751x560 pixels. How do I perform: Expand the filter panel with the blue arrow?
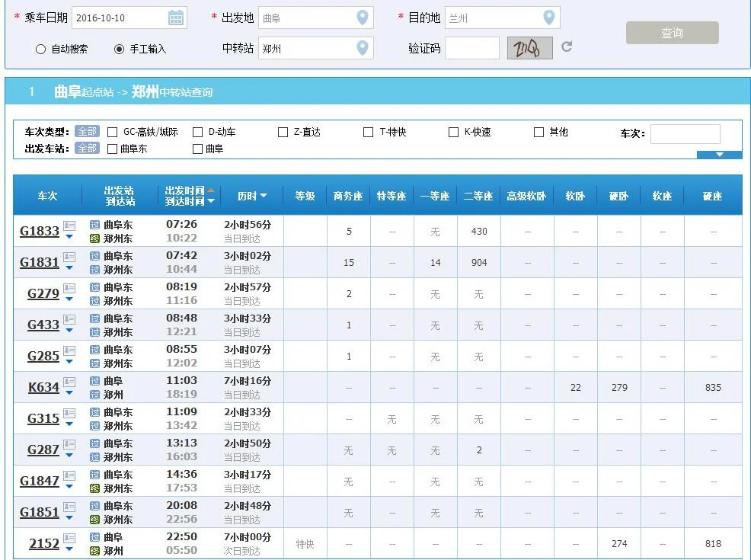719,153
